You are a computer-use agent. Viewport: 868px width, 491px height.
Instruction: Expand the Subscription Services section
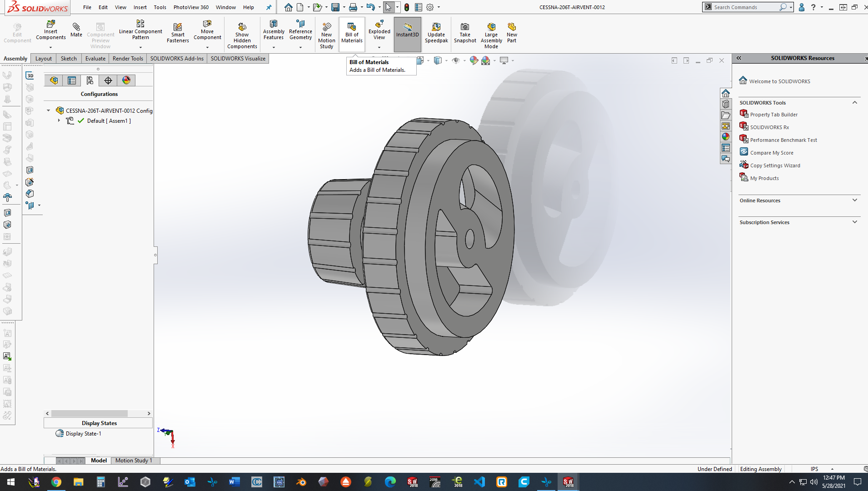pos(855,222)
